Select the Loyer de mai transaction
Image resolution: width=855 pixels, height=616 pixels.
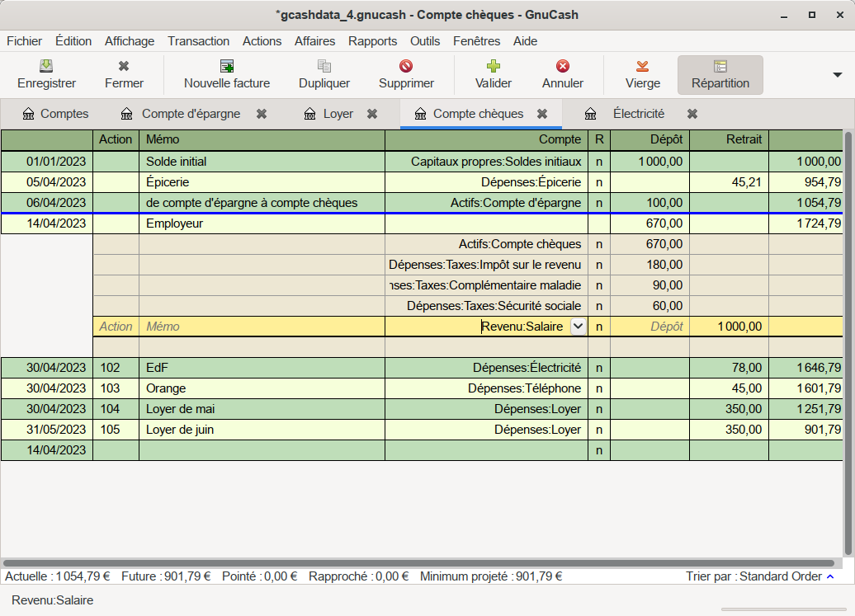pos(262,409)
